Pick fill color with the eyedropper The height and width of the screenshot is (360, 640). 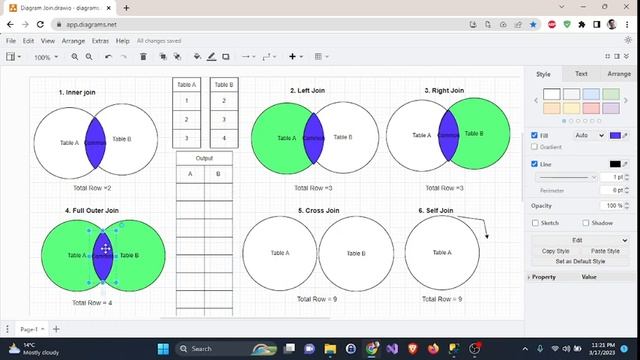pos(625,135)
